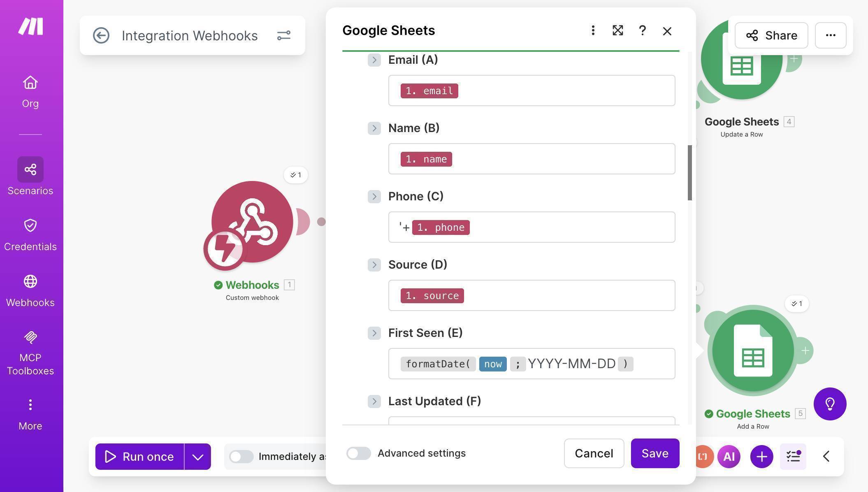The width and height of the screenshot is (868, 492).
Task: Enable Advanced settings
Action: (x=358, y=453)
